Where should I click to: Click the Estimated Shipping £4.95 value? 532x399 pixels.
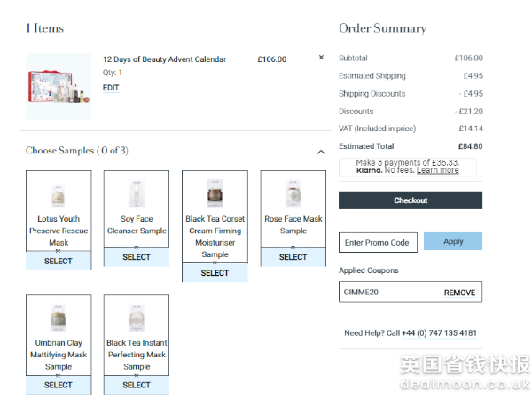[x=473, y=76]
